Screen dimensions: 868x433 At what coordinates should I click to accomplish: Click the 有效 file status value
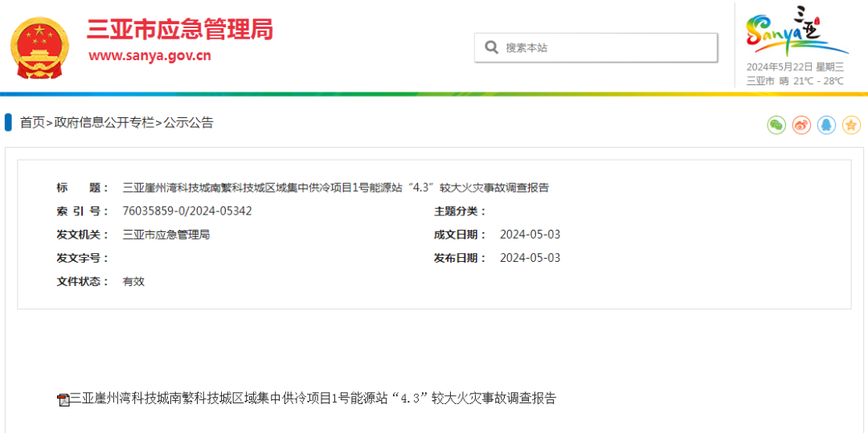(x=133, y=282)
